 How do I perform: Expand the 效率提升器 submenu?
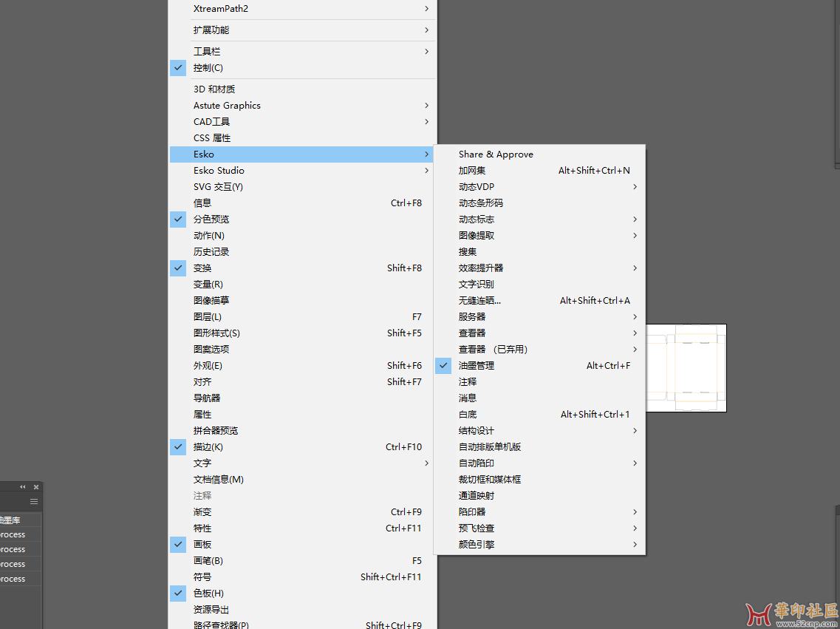point(539,268)
